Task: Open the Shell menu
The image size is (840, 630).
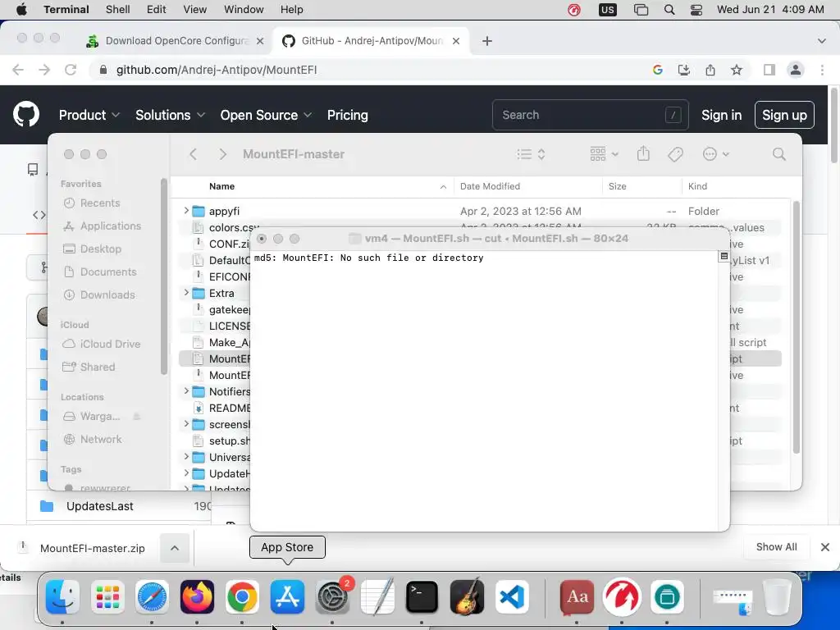Action: (118, 10)
